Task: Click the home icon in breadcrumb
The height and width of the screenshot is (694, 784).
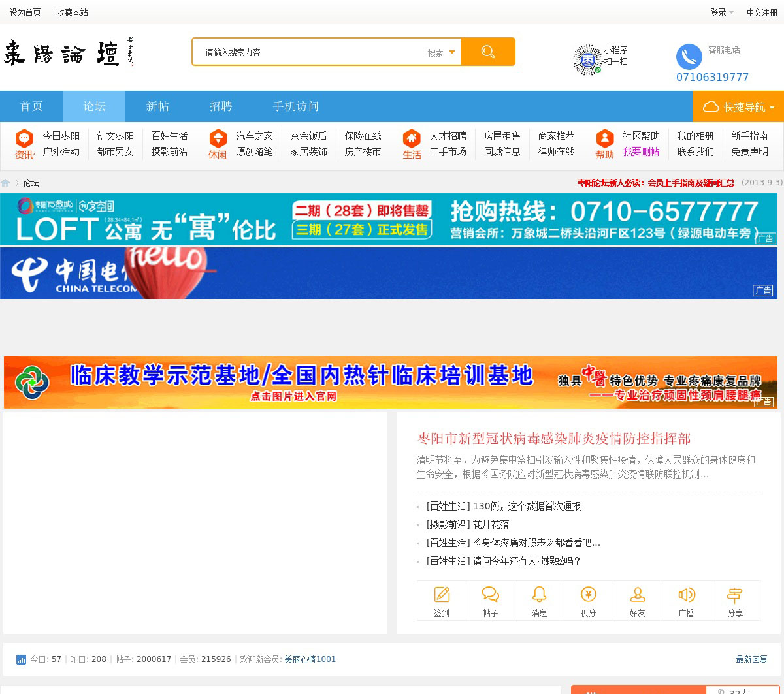Action: [x=6, y=183]
